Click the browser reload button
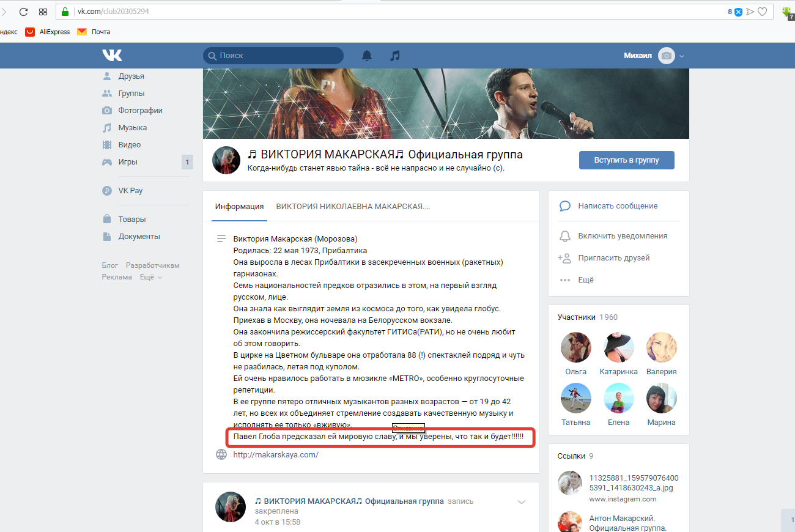Screen dimensions: 795x532 tap(23, 12)
